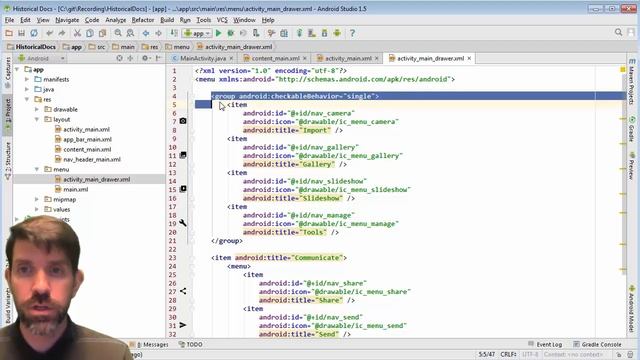The height and width of the screenshot is (360, 640).
Task: Click the wrench gutter icon on line 19
Action: click(x=183, y=223)
